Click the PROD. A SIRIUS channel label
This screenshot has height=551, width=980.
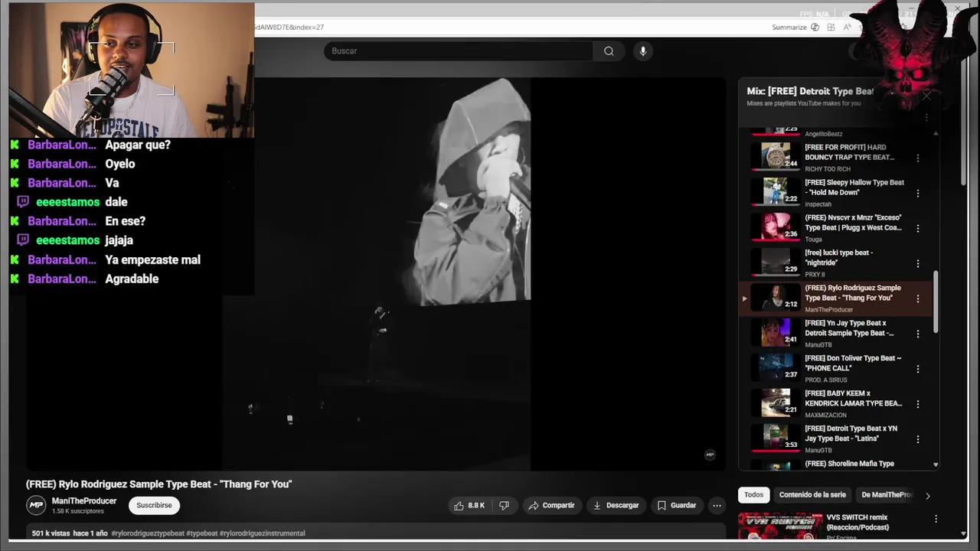coord(828,380)
